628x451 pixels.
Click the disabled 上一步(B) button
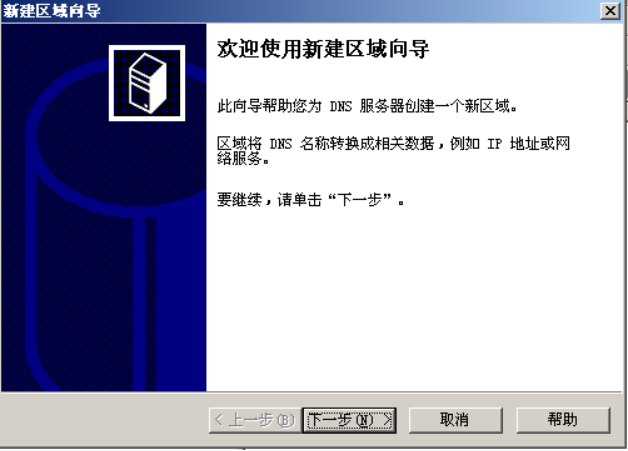click(255, 420)
